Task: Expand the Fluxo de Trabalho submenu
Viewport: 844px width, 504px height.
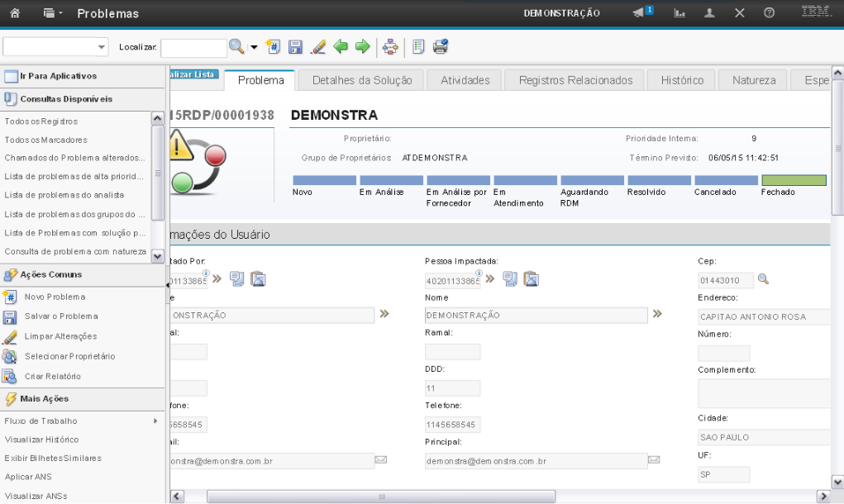Action: 79,421
